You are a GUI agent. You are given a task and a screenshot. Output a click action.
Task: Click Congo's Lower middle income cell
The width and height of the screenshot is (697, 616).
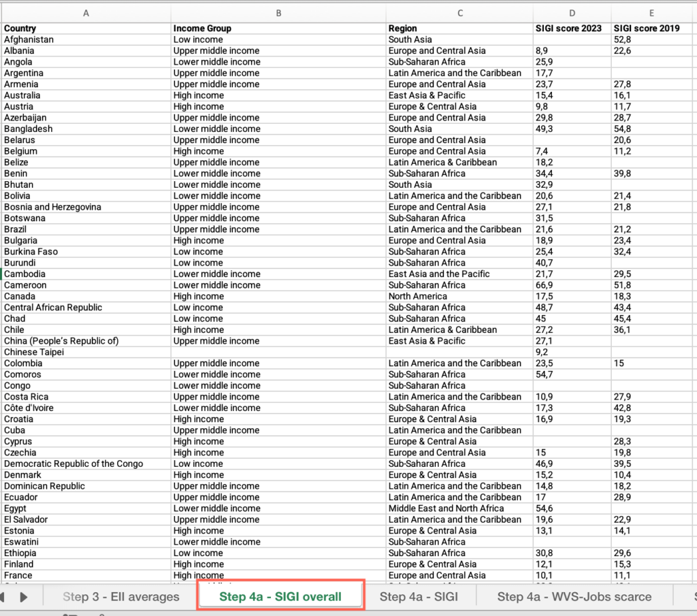(278, 385)
